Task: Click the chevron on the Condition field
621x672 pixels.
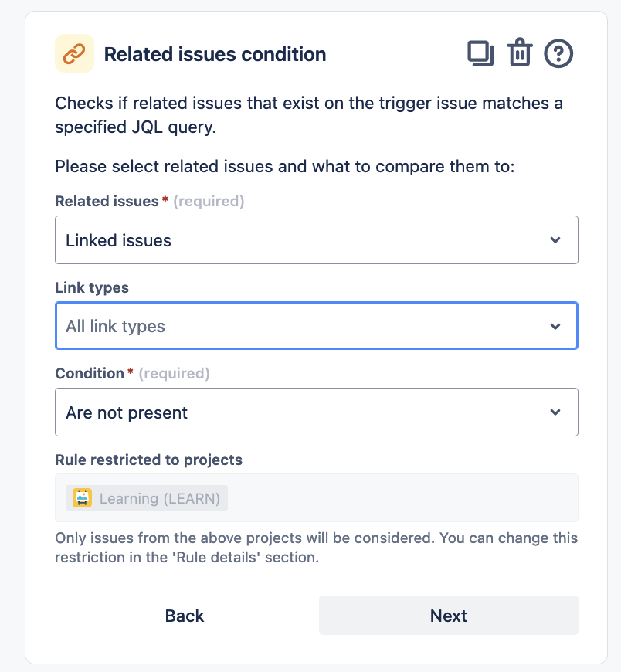Action: click(555, 412)
